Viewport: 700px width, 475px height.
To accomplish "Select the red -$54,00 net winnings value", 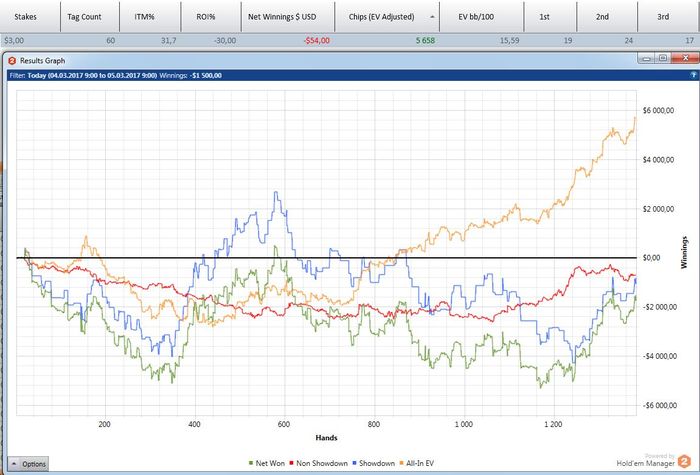I will tap(317, 41).
